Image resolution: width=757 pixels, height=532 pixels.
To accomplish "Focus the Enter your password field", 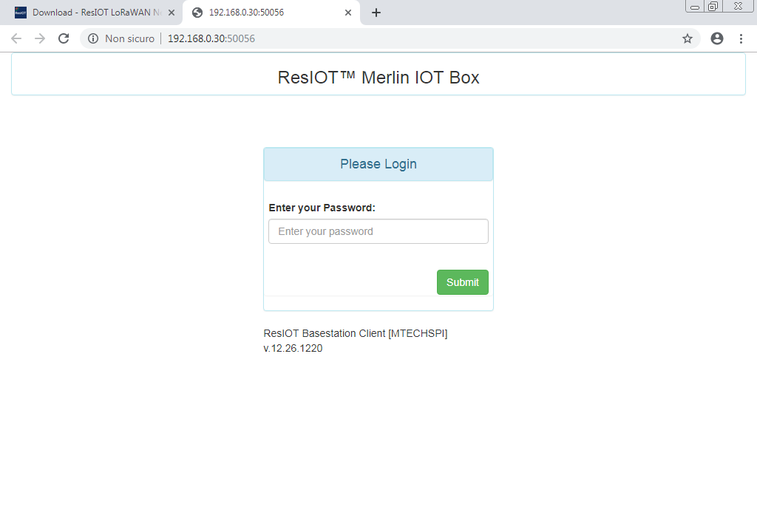I will [x=378, y=231].
